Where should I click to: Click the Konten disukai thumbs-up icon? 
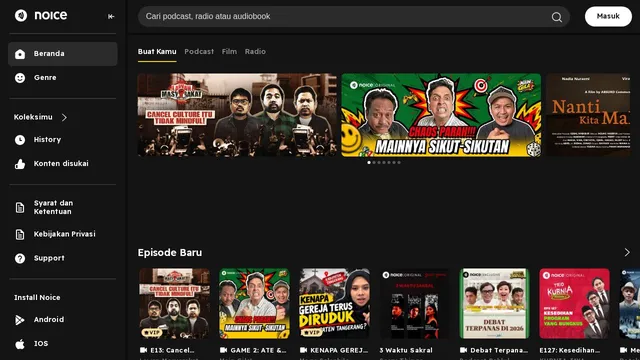pos(20,164)
